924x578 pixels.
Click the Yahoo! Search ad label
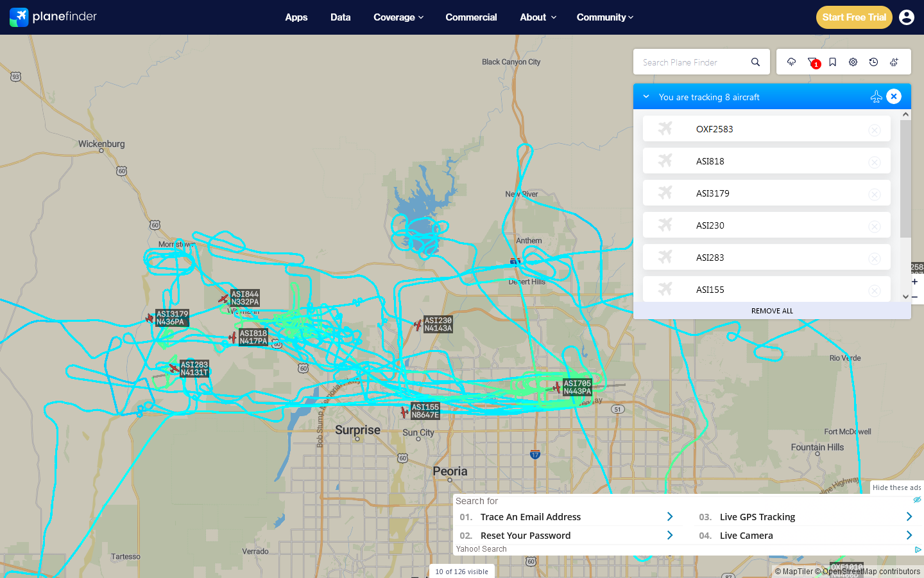(x=481, y=549)
